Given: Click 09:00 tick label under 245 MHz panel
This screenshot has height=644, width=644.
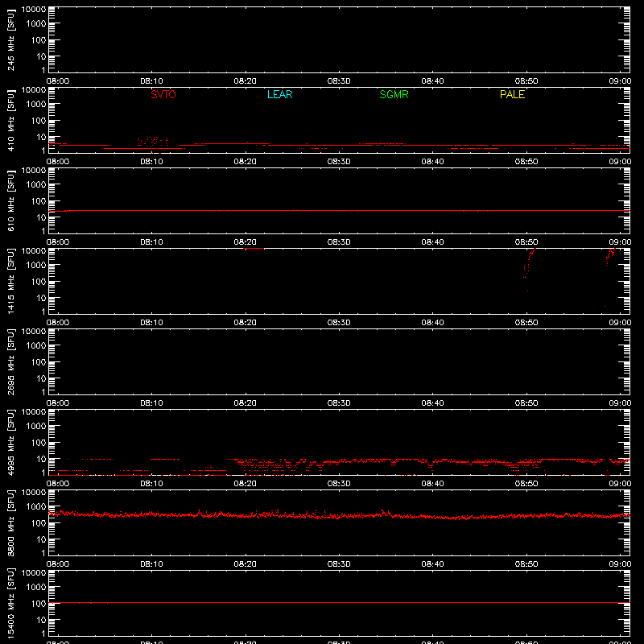Looking at the screenshot, I should [x=620, y=81].
